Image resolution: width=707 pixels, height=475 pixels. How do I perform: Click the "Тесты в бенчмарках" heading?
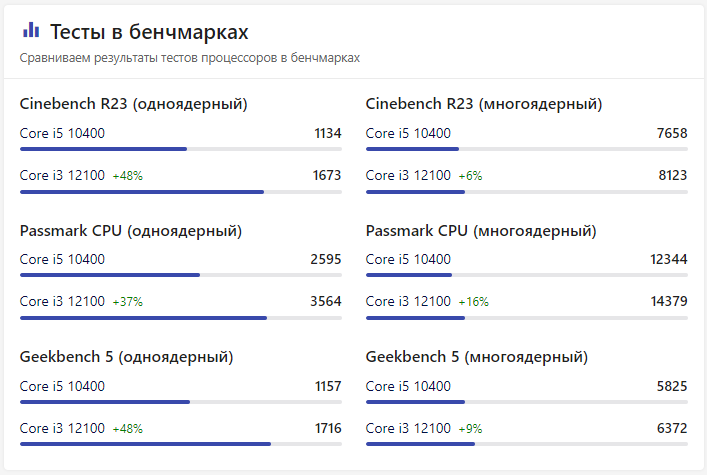pos(149,32)
